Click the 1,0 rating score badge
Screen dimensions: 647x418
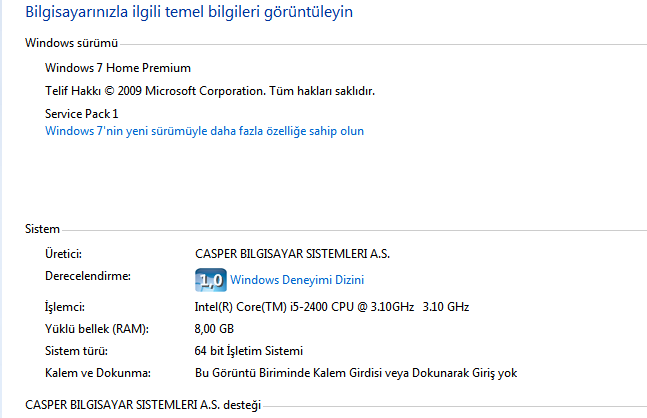pos(210,280)
